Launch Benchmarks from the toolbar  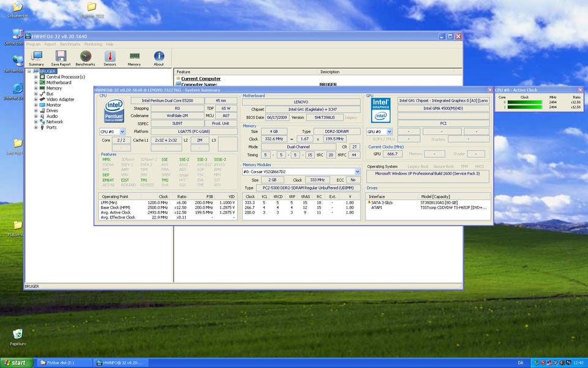click(x=86, y=58)
